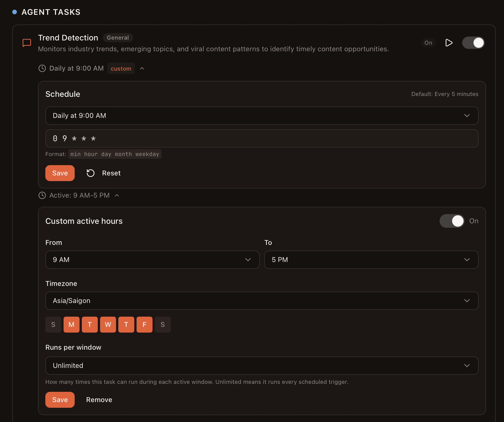Collapse the Active: 9 AM-5 PM section chevron
This screenshot has height=422, width=504.
click(x=117, y=195)
